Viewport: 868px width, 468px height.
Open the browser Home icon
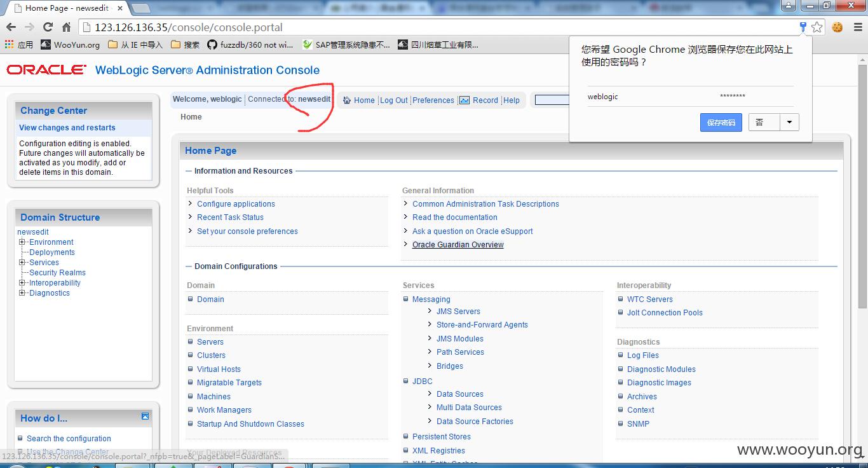coord(66,27)
